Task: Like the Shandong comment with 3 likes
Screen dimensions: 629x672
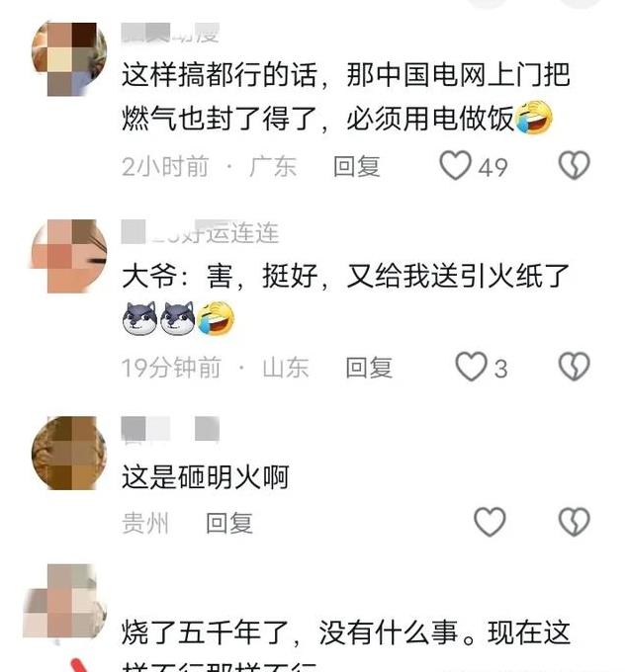Action: [x=471, y=367]
